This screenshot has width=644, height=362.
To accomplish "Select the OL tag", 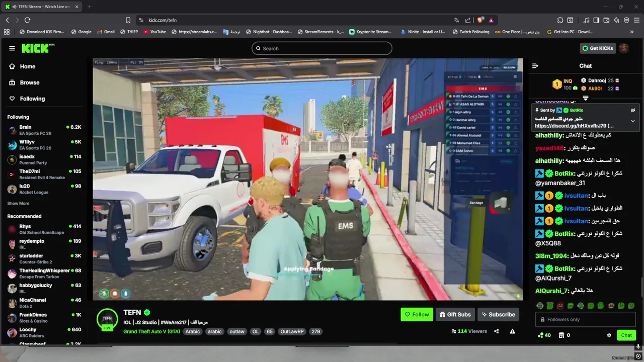I will [256, 332].
